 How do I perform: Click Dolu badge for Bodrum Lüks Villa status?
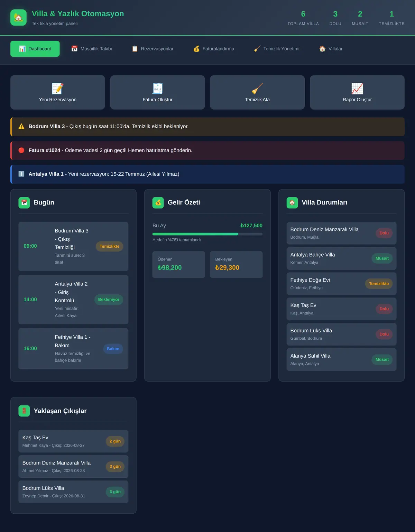[384, 334]
